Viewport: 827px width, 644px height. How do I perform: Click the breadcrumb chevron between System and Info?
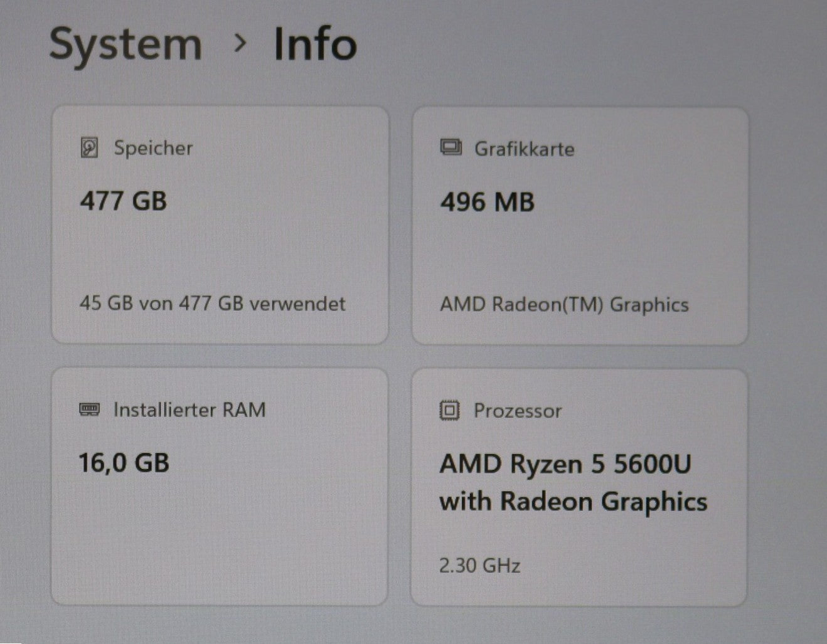[241, 45]
